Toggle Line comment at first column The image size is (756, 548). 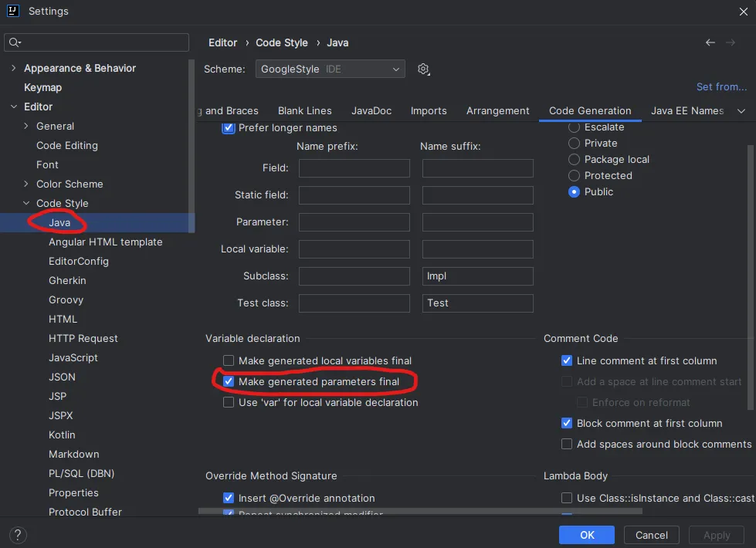click(x=567, y=360)
